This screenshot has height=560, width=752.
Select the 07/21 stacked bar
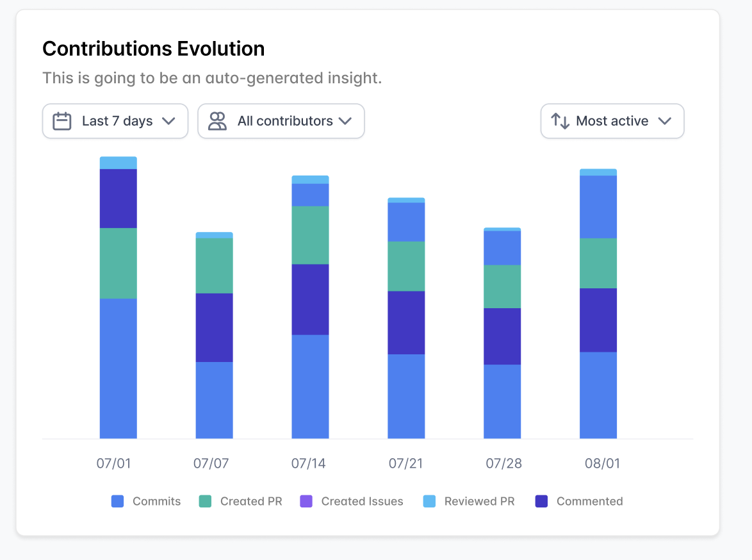tap(406, 318)
